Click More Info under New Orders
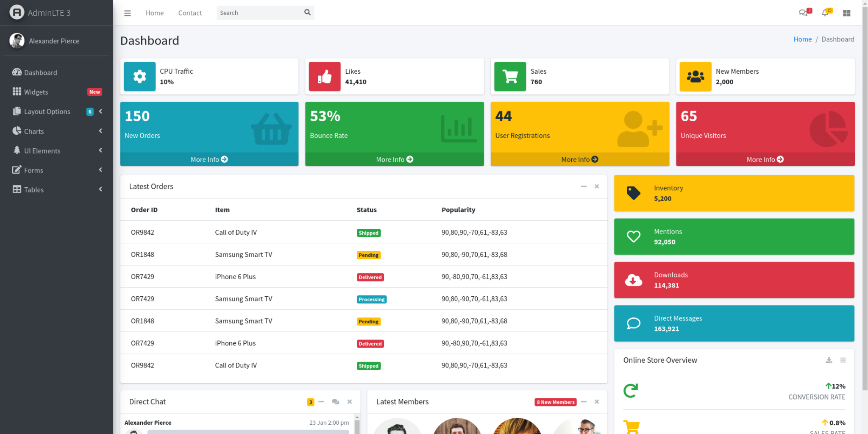The height and width of the screenshot is (434, 868). pyautogui.click(x=209, y=159)
